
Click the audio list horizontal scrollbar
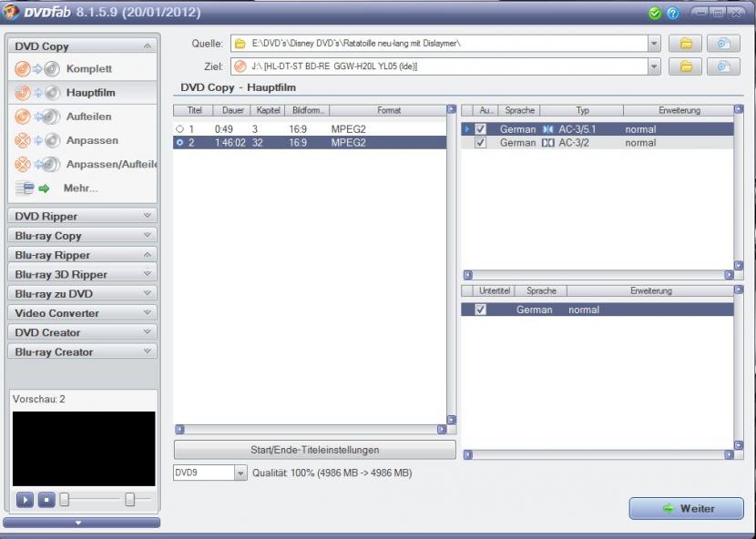pyautogui.click(x=598, y=275)
